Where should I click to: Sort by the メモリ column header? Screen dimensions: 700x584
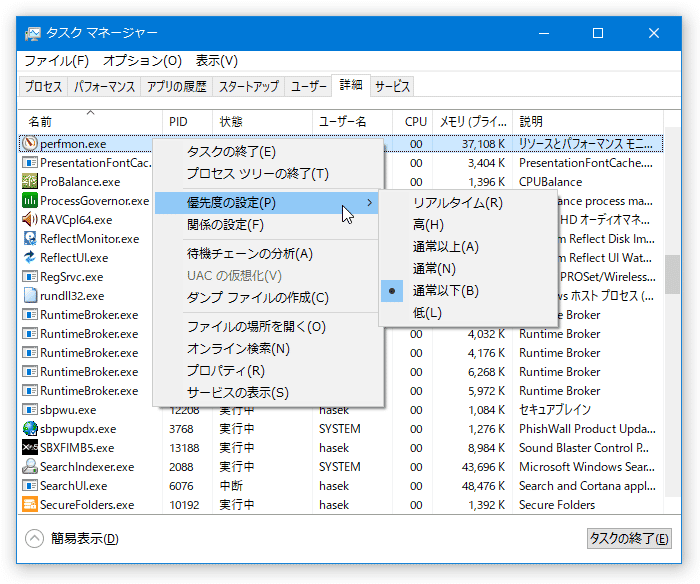tap(472, 121)
